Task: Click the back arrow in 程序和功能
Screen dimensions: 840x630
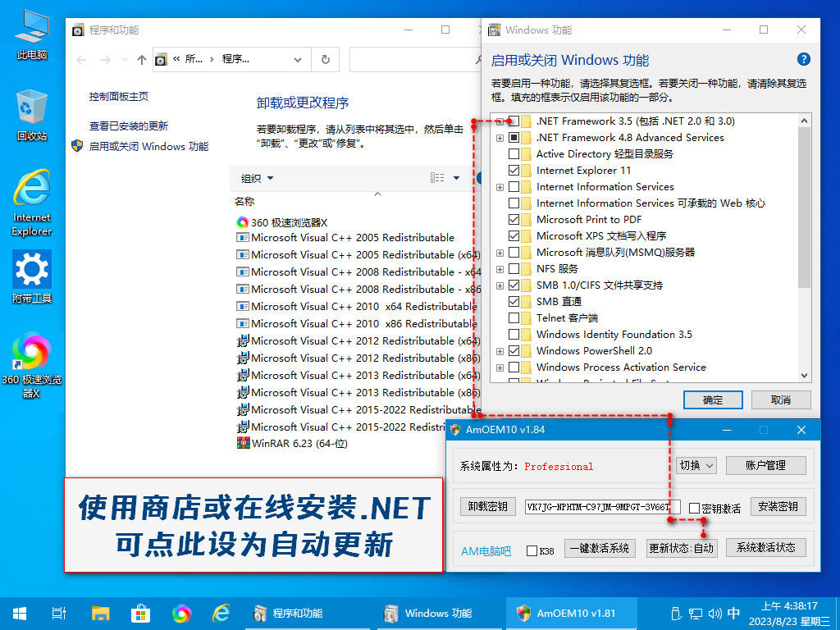Action: [81, 59]
